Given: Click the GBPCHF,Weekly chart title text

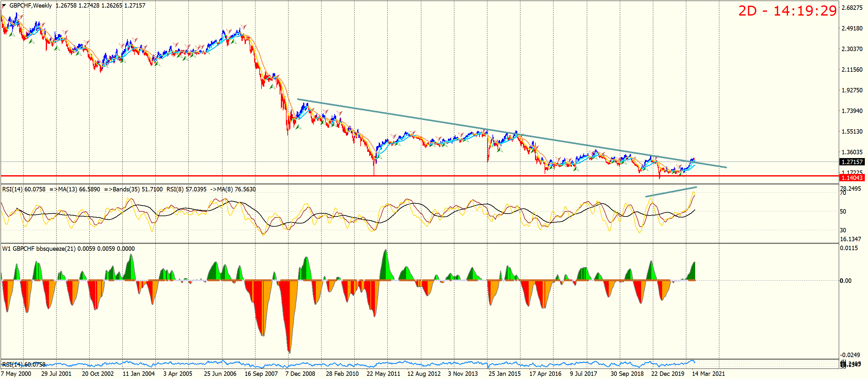Looking at the screenshot, I should click(31, 5).
